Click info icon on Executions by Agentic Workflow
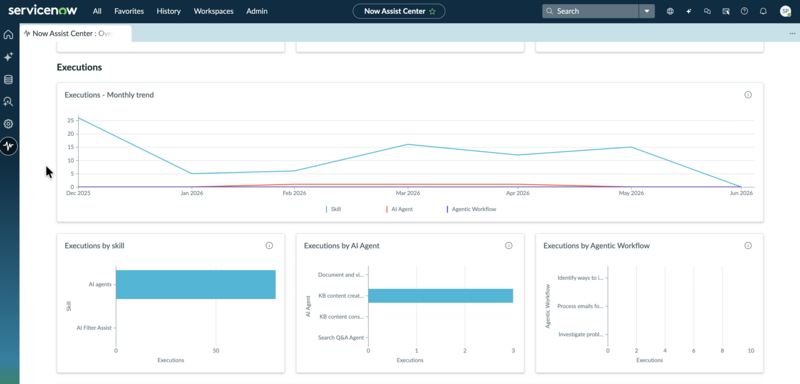 coord(748,246)
